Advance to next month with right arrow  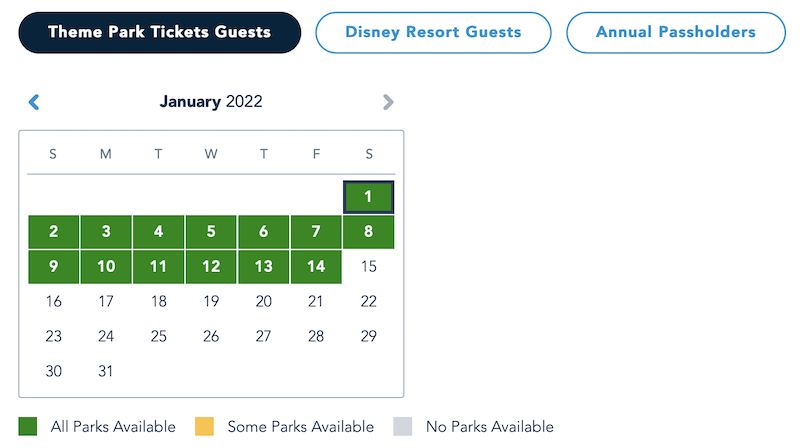coord(388,102)
